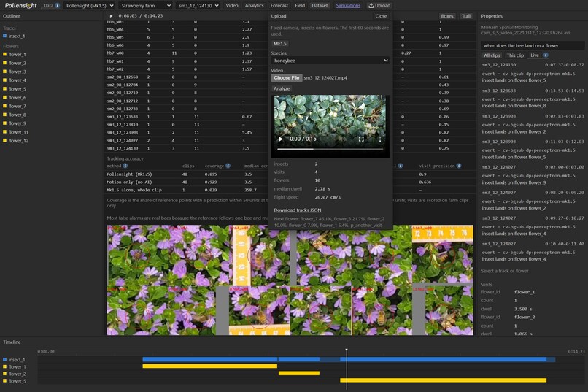Screen dimensions: 588x392
Task: Download tracks JSON link
Action: coord(298,210)
